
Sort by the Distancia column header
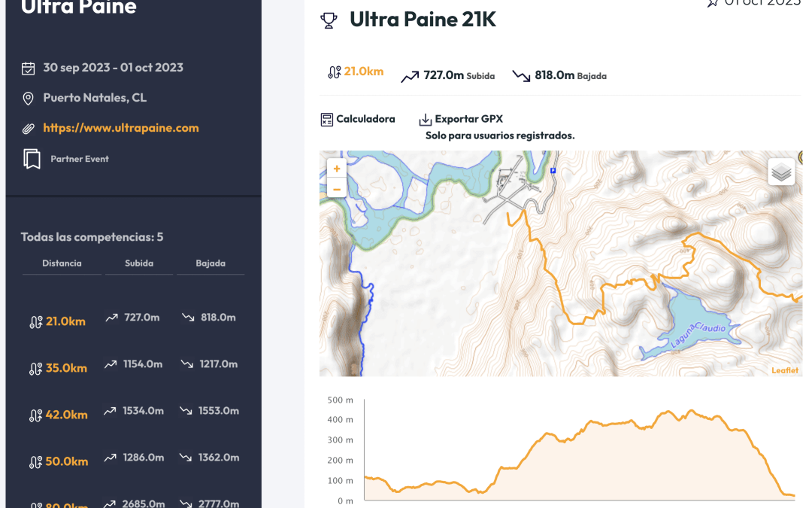coord(62,263)
